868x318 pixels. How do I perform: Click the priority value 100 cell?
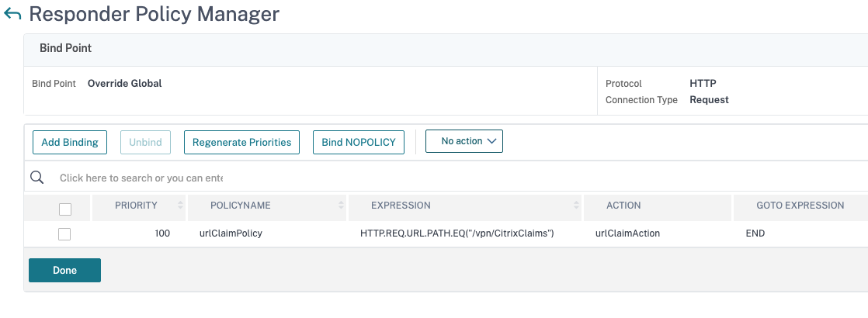click(162, 233)
